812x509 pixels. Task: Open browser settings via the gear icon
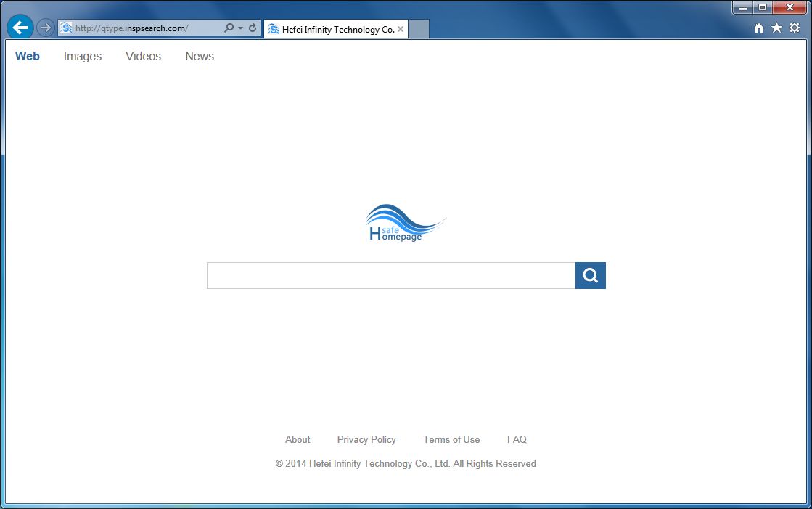793,28
